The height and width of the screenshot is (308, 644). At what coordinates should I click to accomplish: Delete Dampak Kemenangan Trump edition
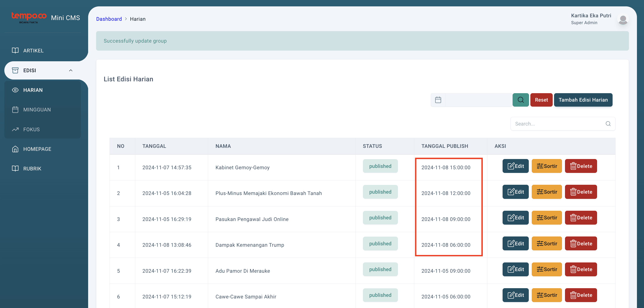coord(581,244)
